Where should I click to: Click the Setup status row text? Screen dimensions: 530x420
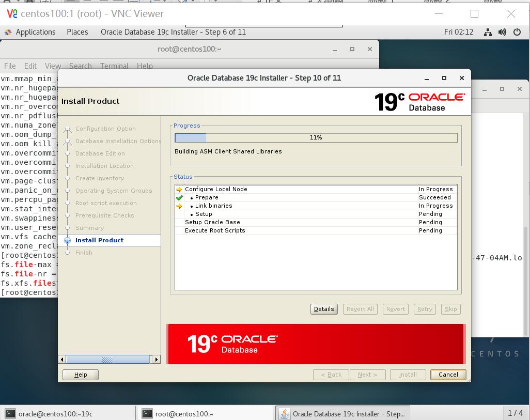click(x=204, y=214)
